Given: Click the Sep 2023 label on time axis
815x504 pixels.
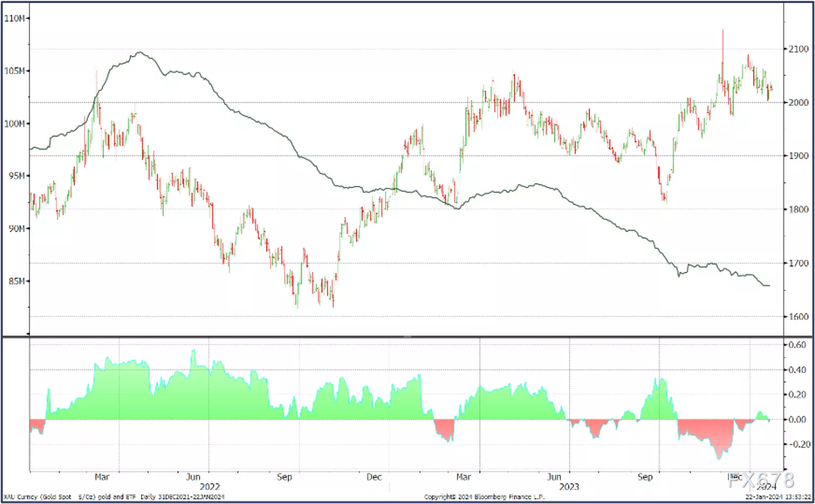Looking at the screenshot, I should click(x=645, y=478).
